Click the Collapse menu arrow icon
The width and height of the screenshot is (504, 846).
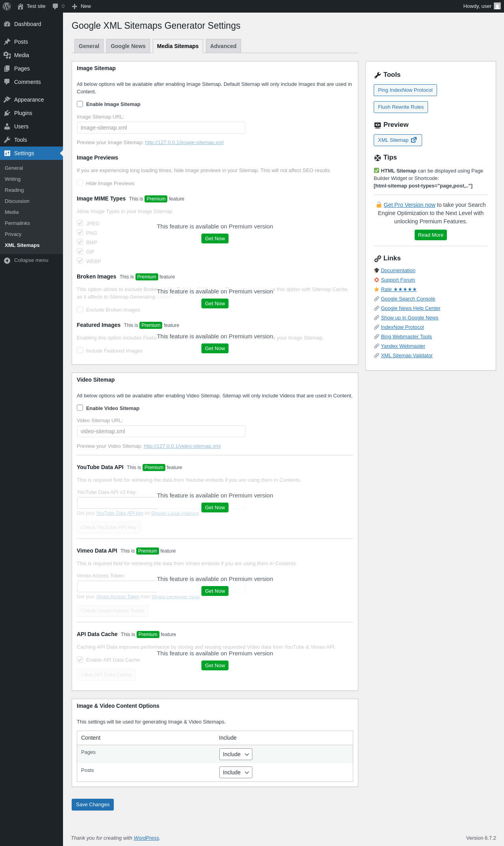(x=7, y=260)
